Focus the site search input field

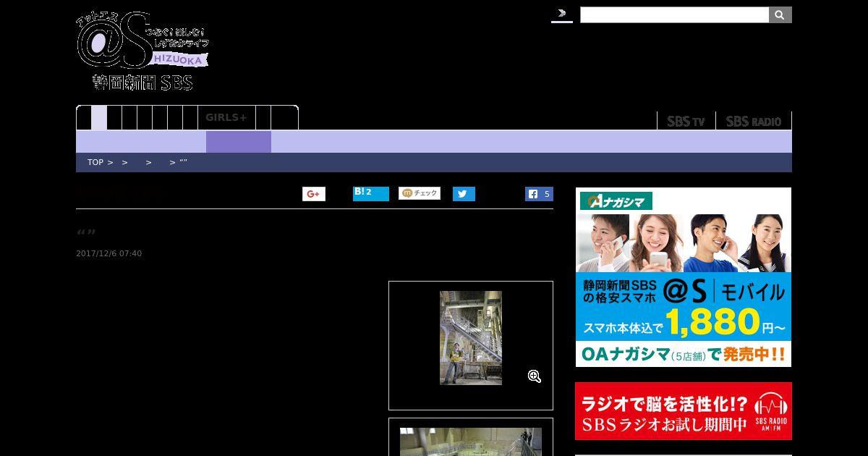[674, 15]
